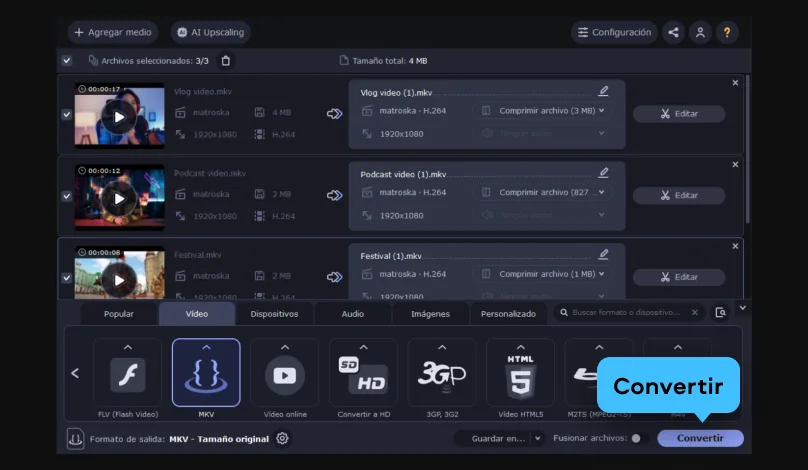Toggle the select-all files checkbox

67,61
